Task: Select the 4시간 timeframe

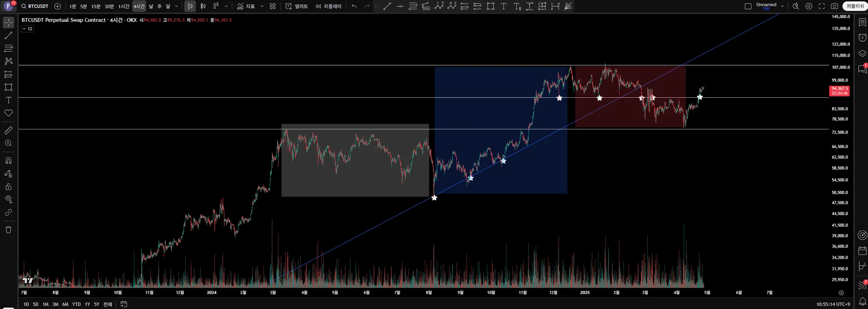Action: (x=139, y=6)
